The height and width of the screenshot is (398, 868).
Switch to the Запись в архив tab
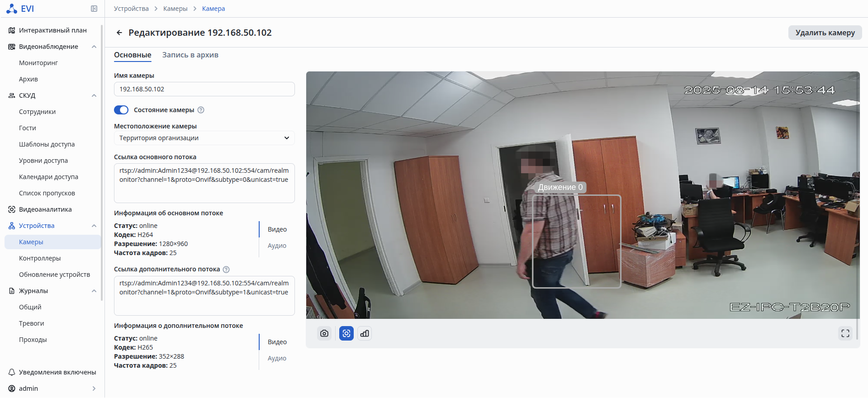[x=190, y=55]
